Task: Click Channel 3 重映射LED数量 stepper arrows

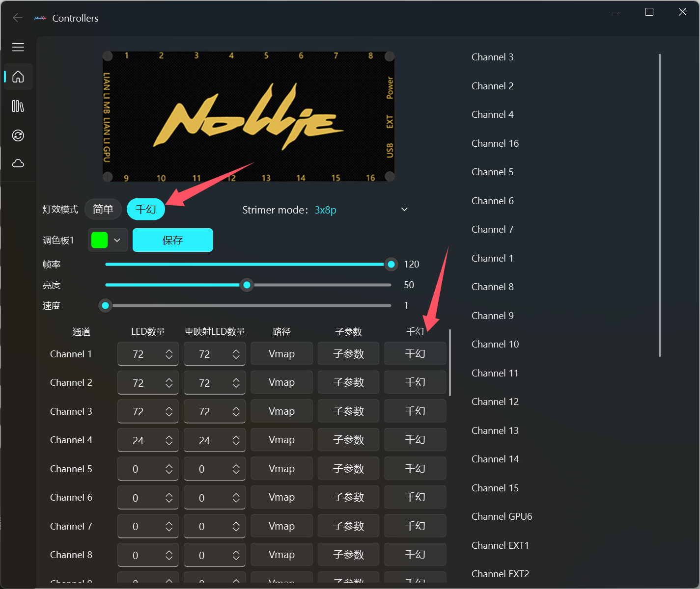Action: tap(236, 411)
